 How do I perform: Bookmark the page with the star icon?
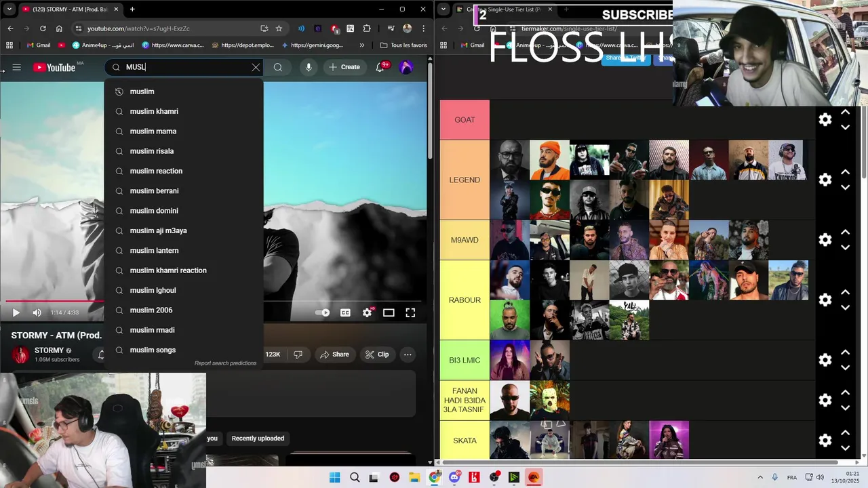279,28
